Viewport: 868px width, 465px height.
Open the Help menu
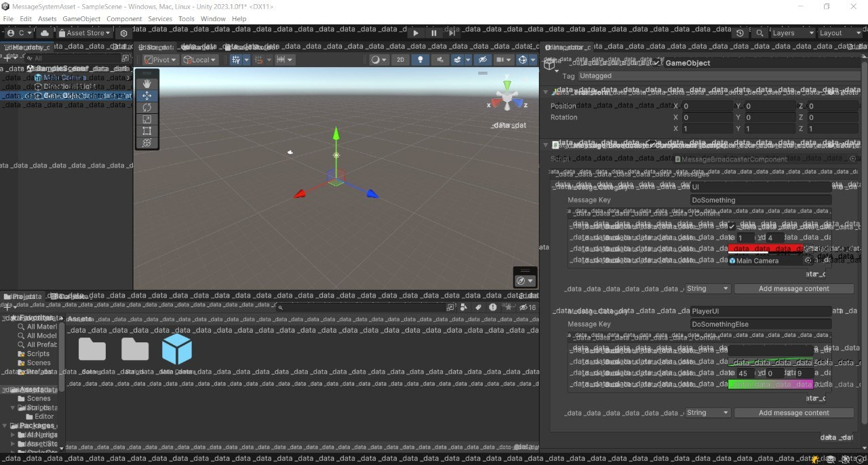pos(239,19)
